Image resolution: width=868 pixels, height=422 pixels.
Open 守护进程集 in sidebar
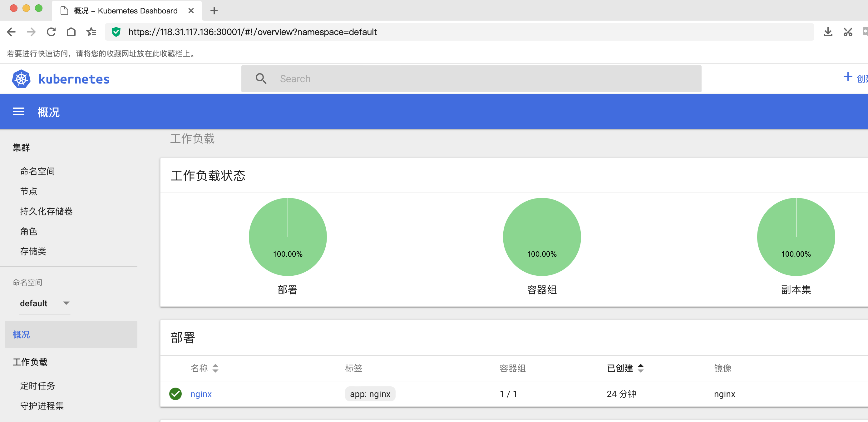pyautogui.click(x=42, y=406)
